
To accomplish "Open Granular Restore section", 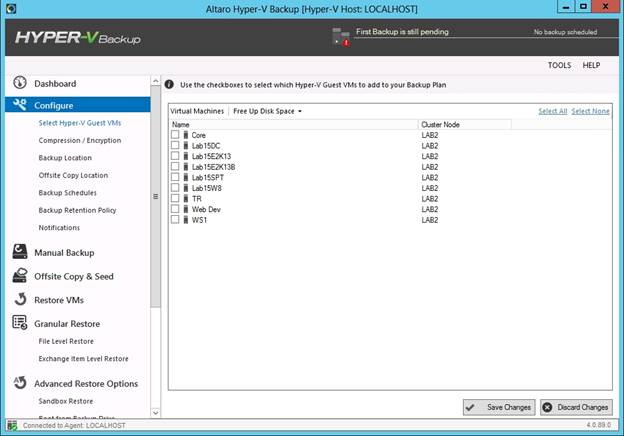I will pos(67,324).
